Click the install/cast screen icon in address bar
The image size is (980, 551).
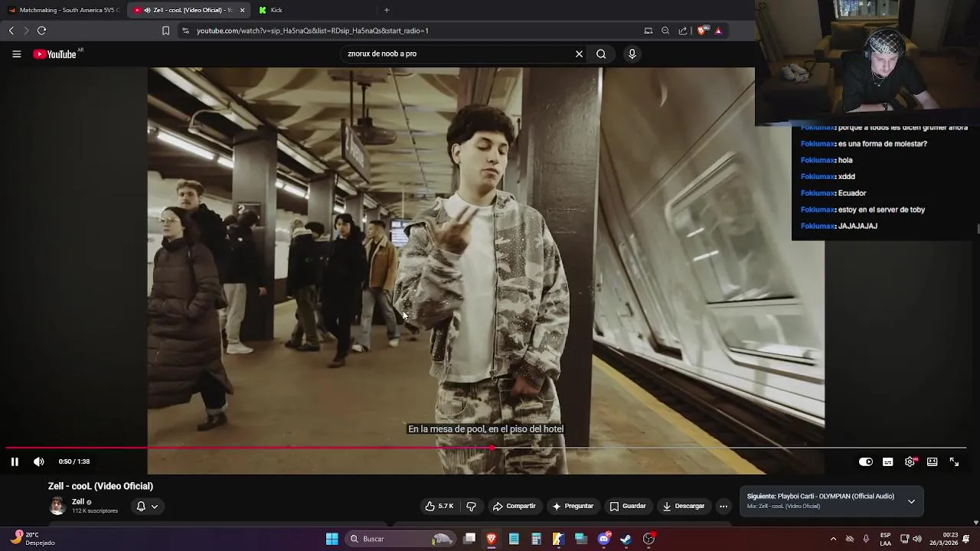coord(648,31)
